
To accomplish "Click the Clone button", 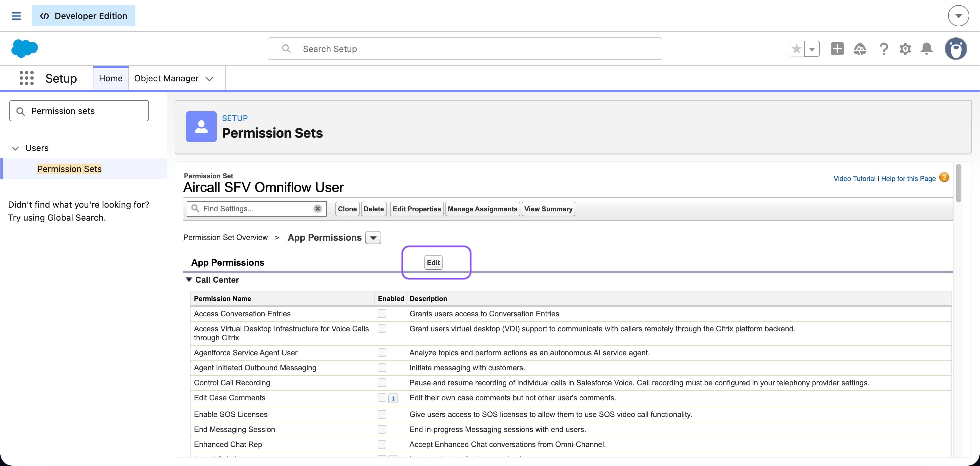I will tap(347, 209).
